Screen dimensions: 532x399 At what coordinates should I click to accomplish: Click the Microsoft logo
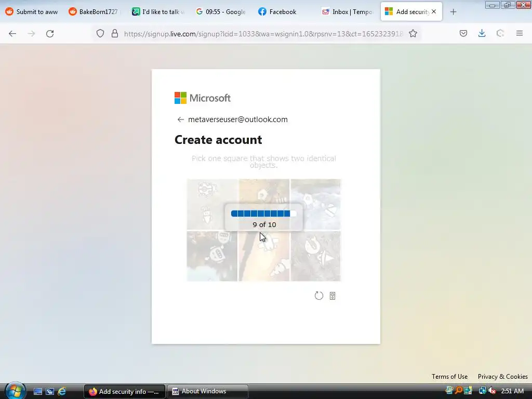click(x=203, y=98)
